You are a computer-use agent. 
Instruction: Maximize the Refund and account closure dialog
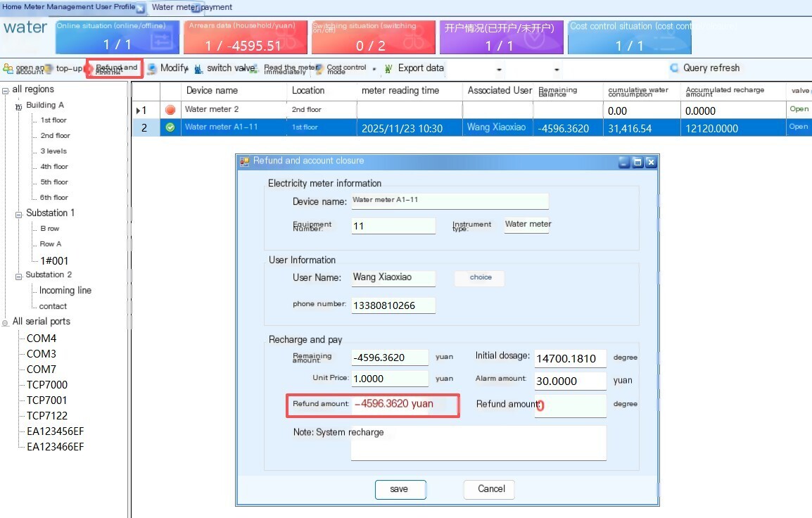coord(637,162)
